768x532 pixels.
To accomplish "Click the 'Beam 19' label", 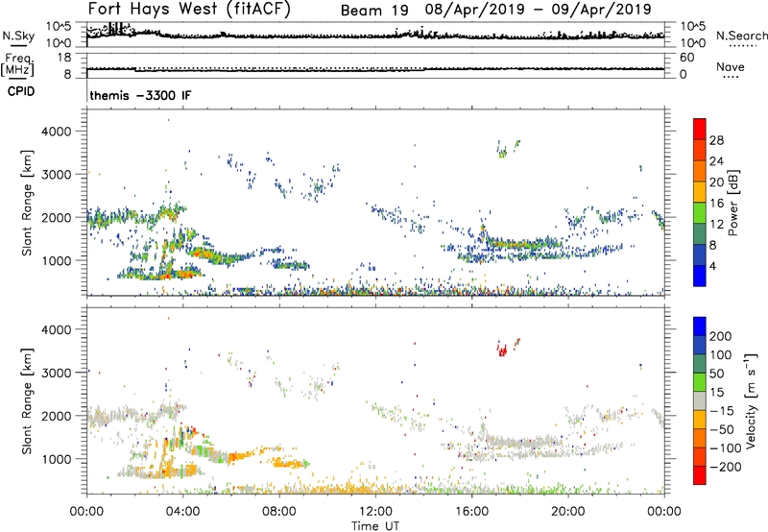I will point(374,11).
